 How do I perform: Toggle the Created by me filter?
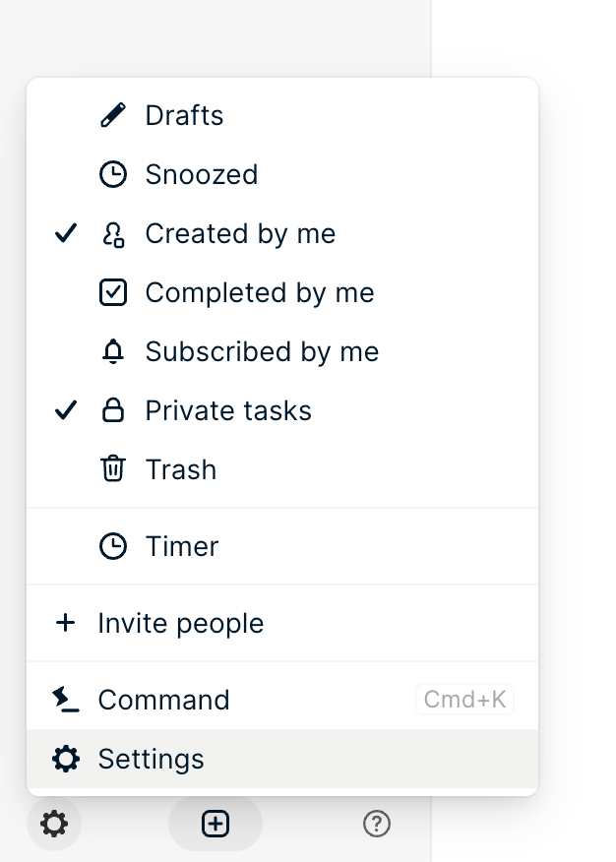[240, 233]
